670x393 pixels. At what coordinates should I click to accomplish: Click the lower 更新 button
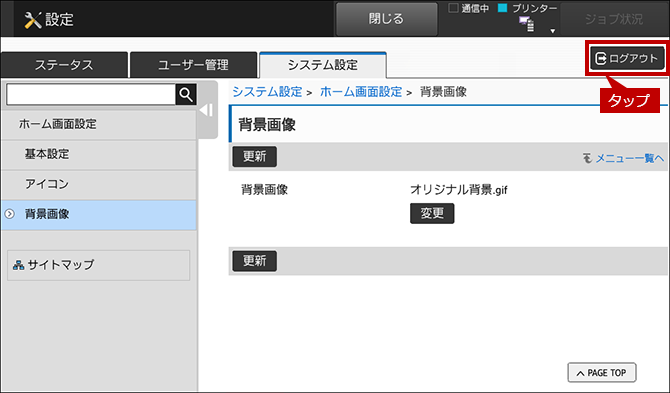click(255, 261)
